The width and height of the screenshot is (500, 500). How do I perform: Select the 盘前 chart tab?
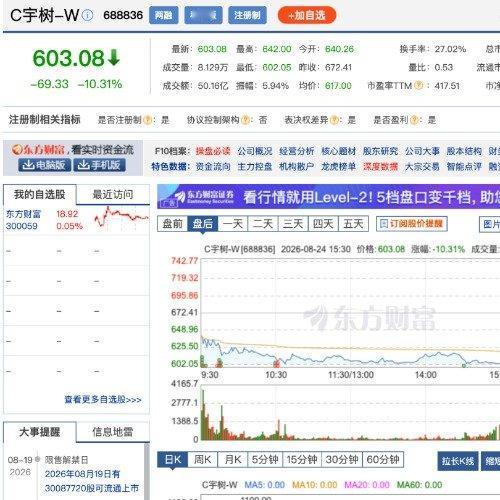point(173,224)
